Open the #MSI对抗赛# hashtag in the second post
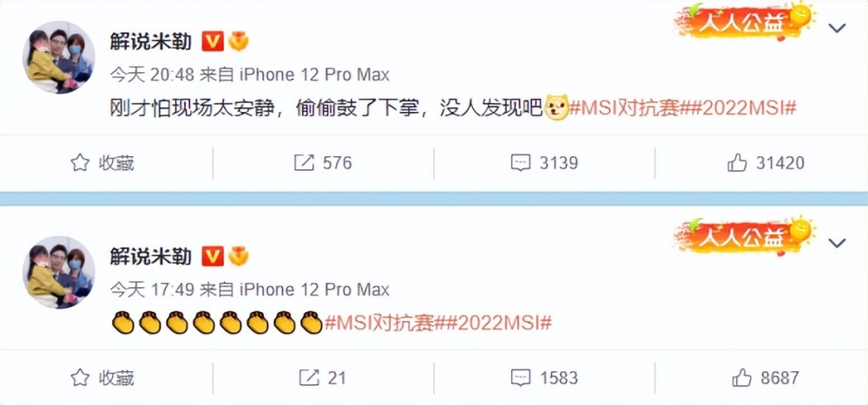Viewport: 868px width, 405px height. (379, 323)
